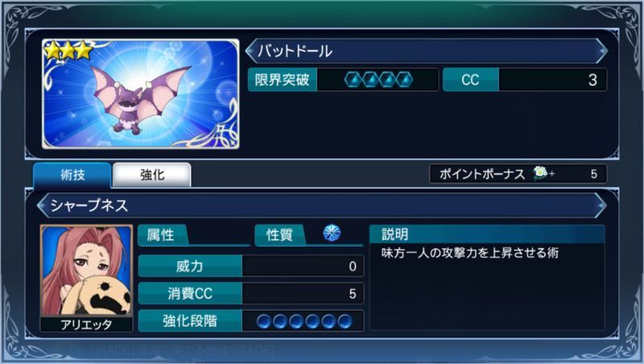Click the アリエッタ character portrait

(87, 271)
